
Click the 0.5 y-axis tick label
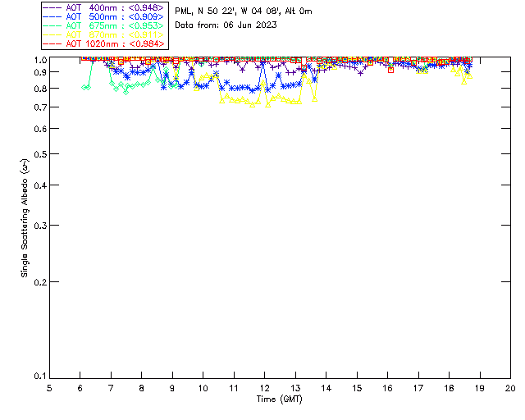(40, 154)
